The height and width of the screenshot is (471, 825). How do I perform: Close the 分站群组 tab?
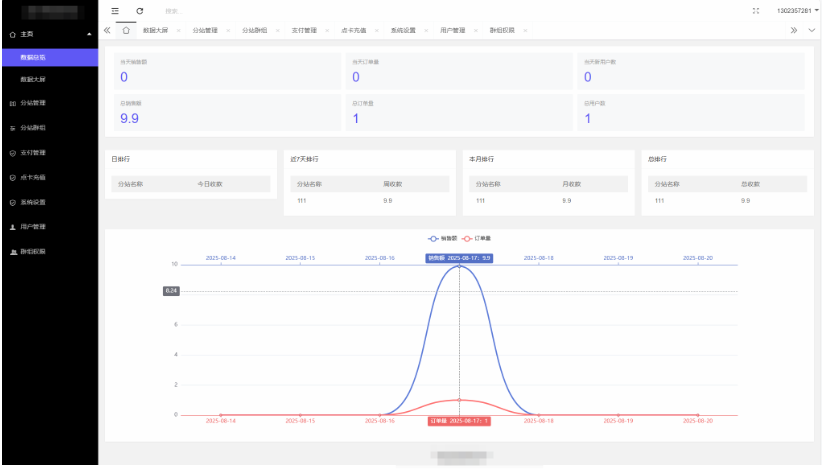[278, 31]
